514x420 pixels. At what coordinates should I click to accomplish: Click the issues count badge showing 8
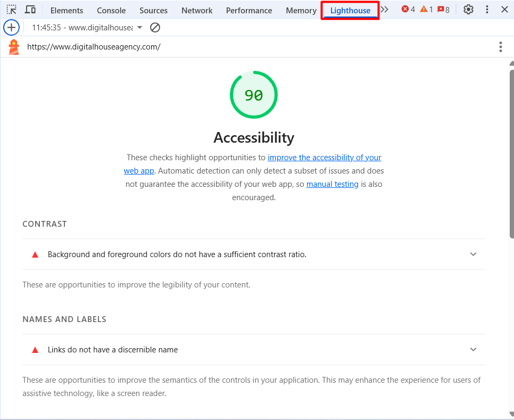click(443, 10)
